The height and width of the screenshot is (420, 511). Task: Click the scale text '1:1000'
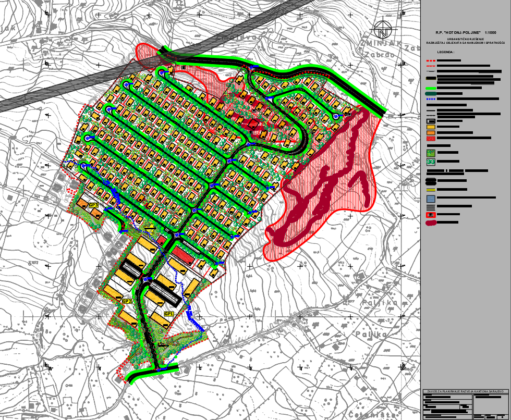pyautogui.click(x=491, y=32)
